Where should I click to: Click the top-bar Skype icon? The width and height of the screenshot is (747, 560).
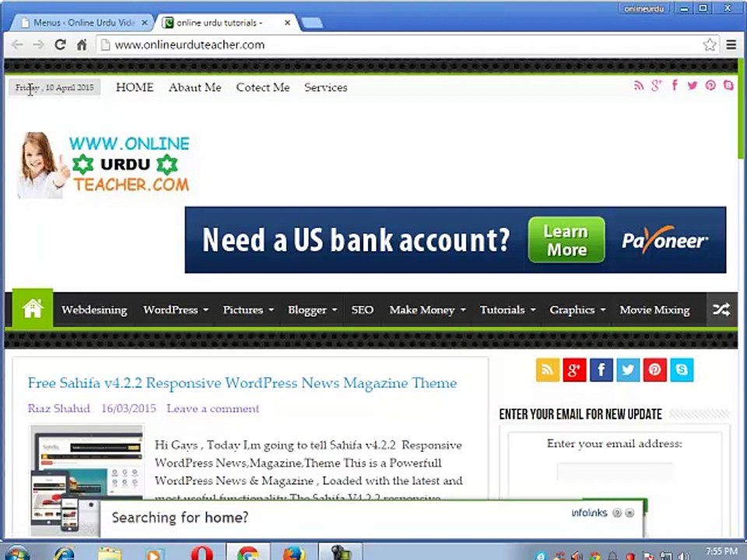tap(728, 86)
